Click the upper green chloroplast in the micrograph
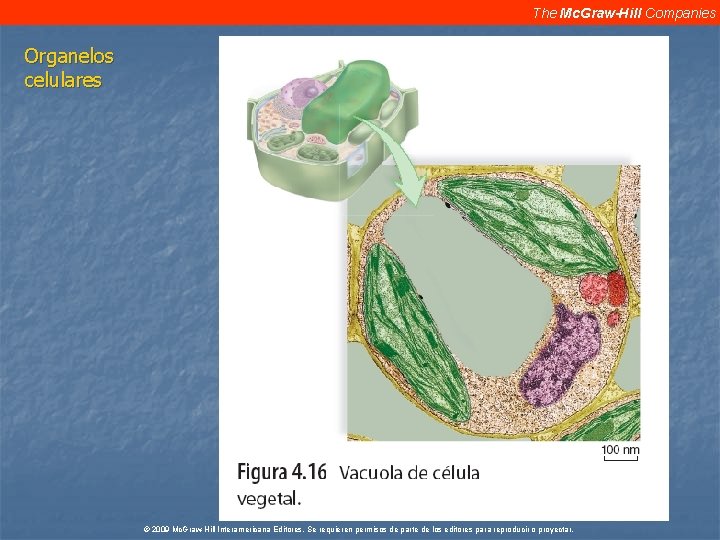720x540 pixels. (x=527, y=226)
